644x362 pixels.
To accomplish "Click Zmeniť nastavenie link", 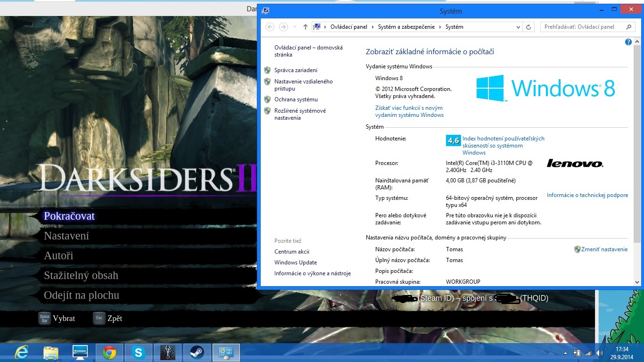I will 604,249.
